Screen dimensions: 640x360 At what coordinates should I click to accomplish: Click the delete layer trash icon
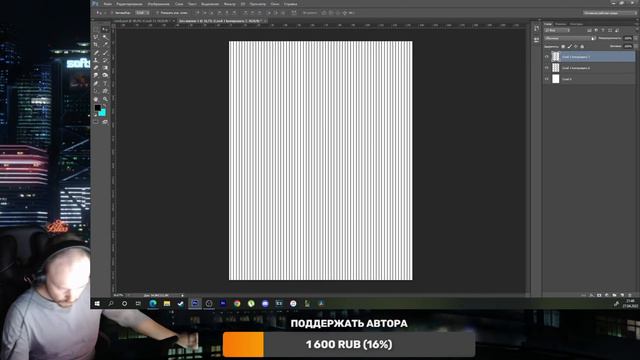[630, 295]
